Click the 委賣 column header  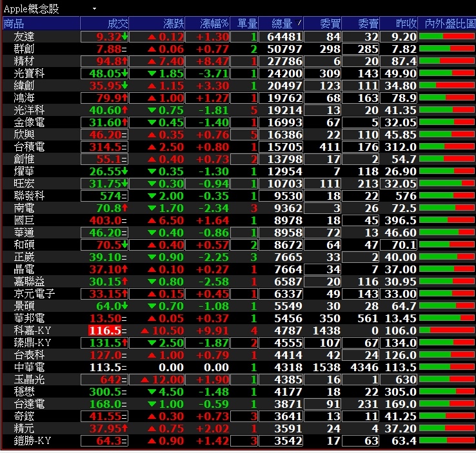(361, 23)
